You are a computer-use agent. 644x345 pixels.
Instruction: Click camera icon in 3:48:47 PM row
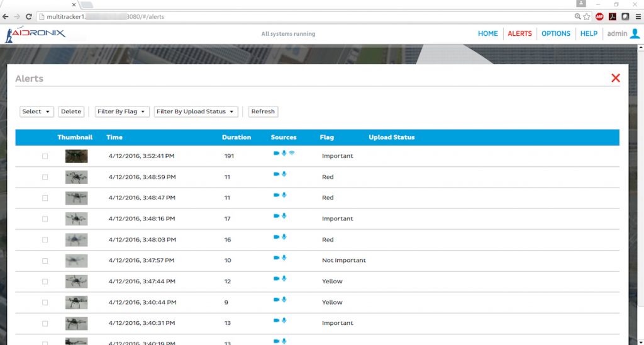coord(277,195)
